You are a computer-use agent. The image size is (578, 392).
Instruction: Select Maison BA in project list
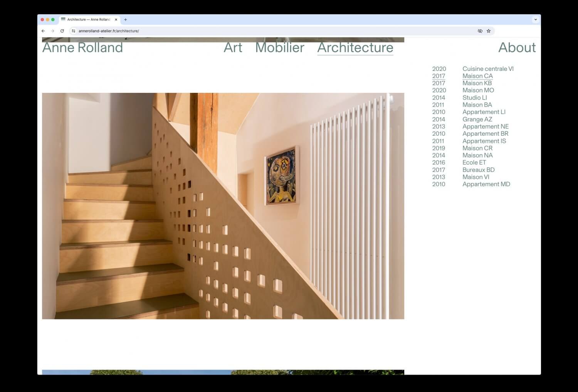477,105
